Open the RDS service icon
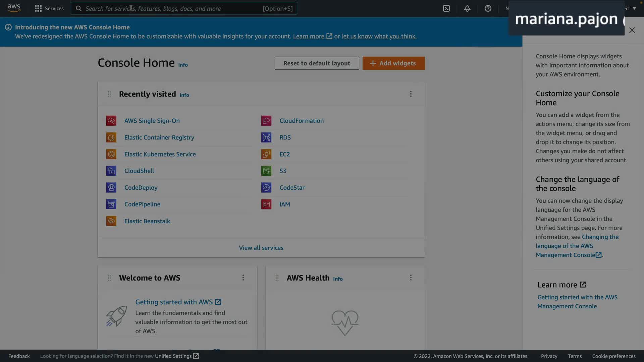This screenshot has height=362, width=644. (266, 137)
